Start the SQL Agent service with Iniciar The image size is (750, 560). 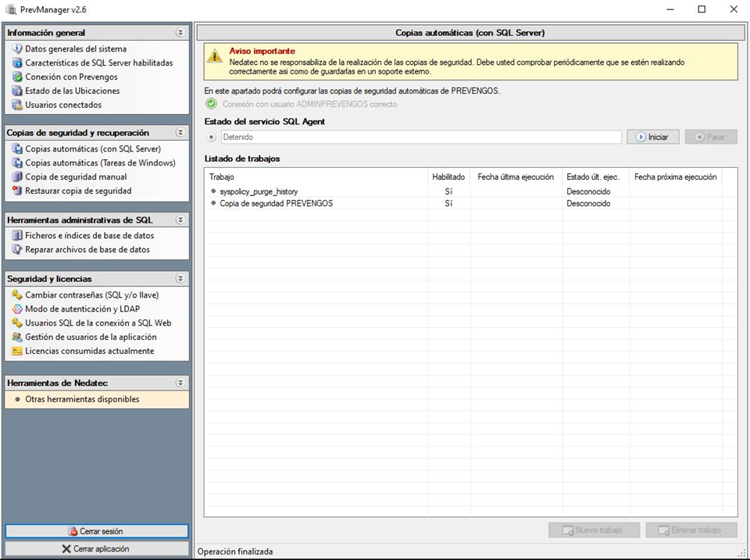pyautogui.click(x=652, y=137)
